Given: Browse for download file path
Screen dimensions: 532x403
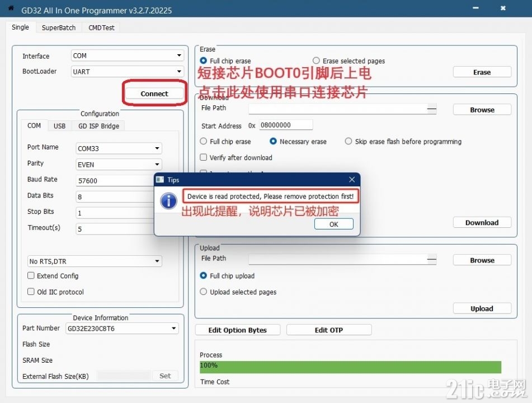Looking at the screenshot, I should pos(482,110).
